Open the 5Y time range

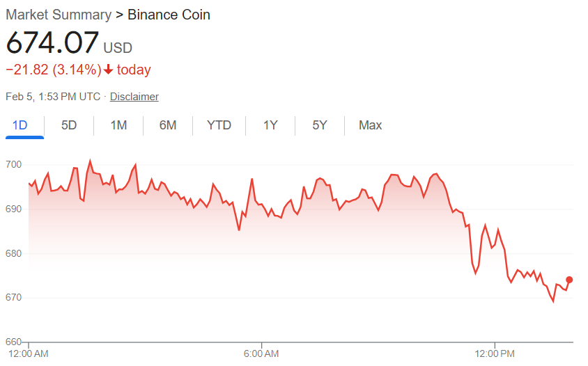(319, 125)
